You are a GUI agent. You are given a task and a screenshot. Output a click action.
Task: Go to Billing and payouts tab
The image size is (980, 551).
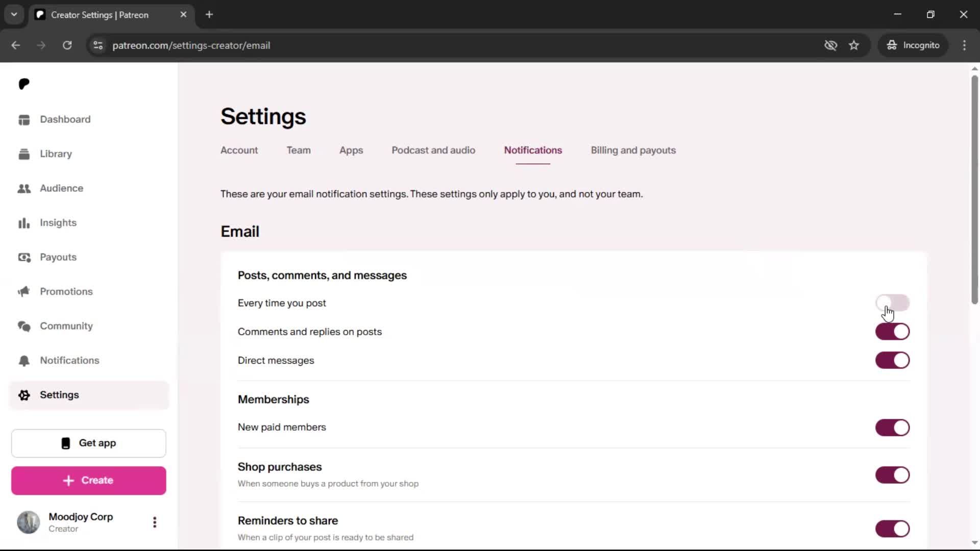point(633,151)
